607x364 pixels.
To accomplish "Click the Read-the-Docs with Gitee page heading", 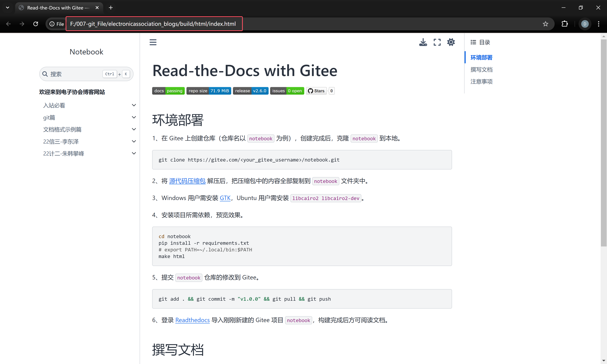I will [245, 71].
